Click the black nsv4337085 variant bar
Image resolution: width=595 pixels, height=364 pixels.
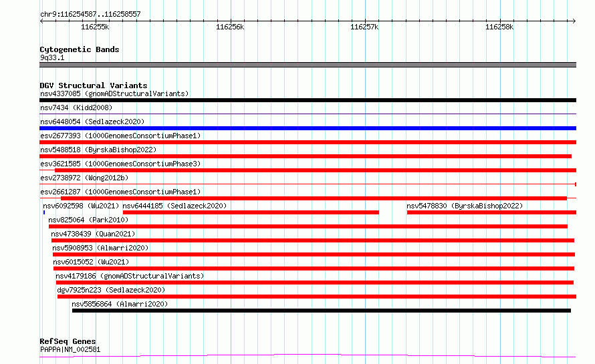[308, 100]
